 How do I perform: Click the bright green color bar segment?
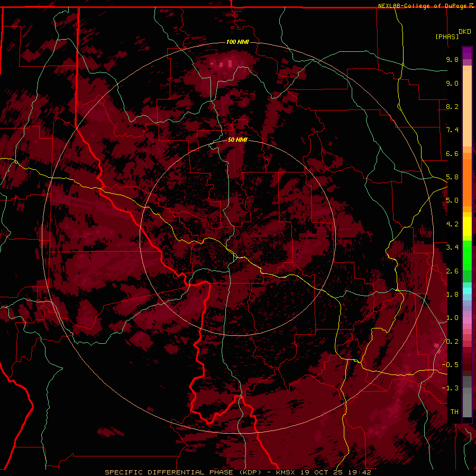(x=467, y=255)
